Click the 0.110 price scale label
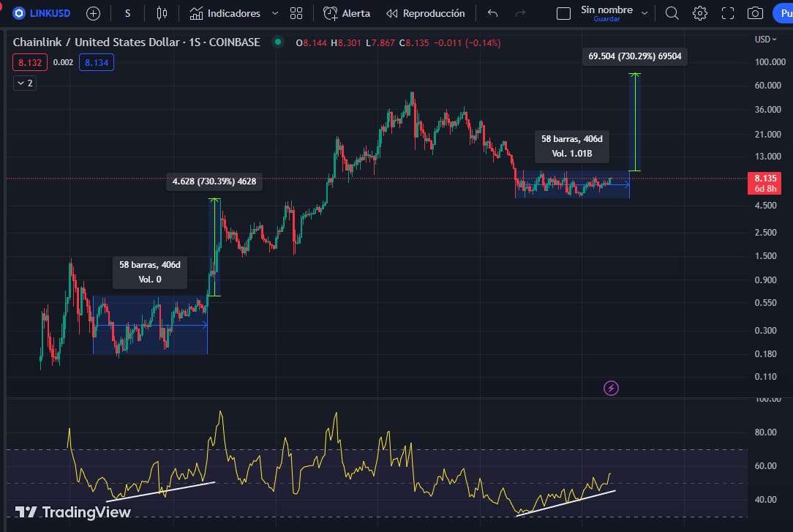This screenshot has width=793, height=532. pos(765,377)
